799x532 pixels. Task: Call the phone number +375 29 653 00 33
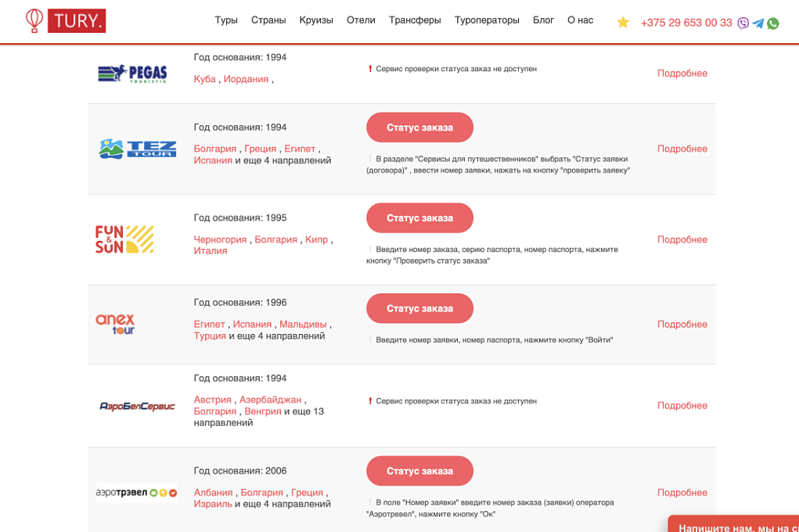click(x=686, y=23)
